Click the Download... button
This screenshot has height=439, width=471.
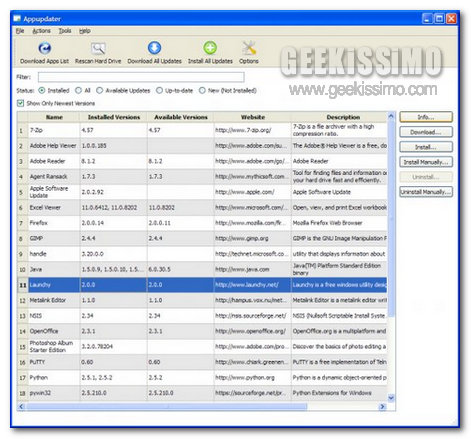point(426,132)
